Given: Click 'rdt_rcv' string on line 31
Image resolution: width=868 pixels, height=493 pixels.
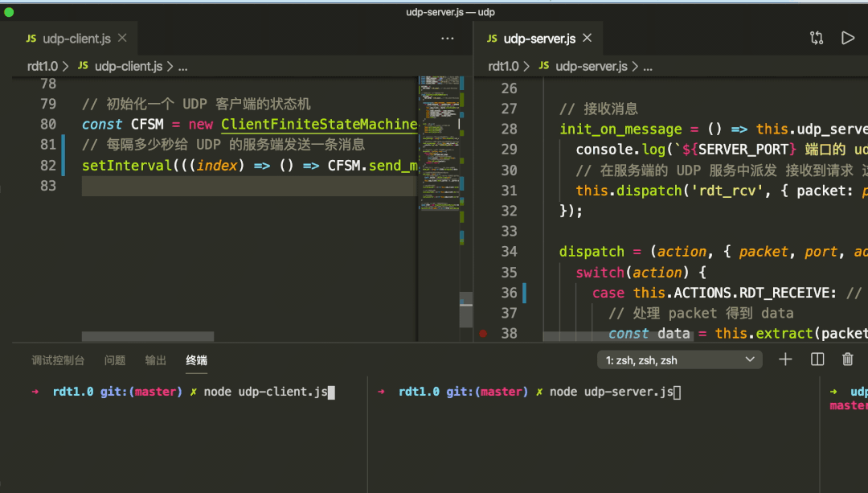Looking at the screenshot, I should (727, 191).
